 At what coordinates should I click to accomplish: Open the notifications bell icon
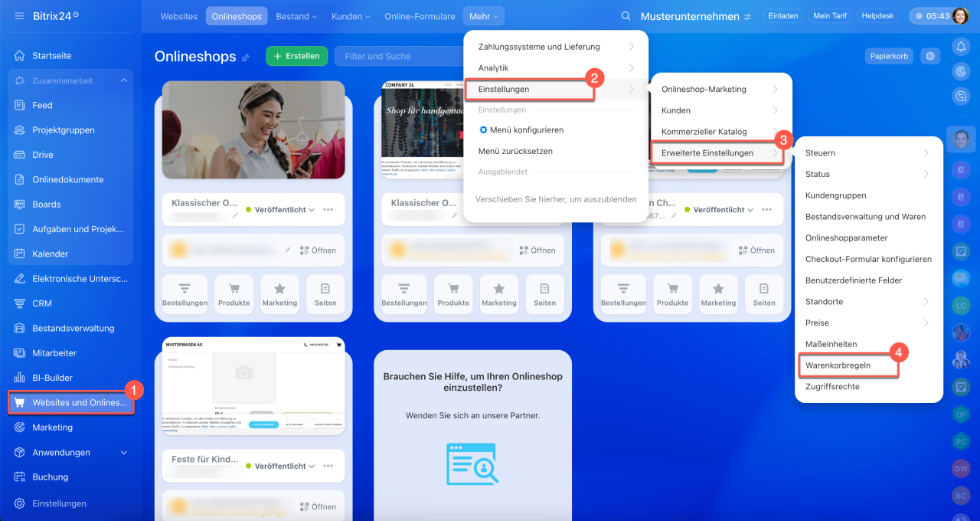(x=960, y=47)
